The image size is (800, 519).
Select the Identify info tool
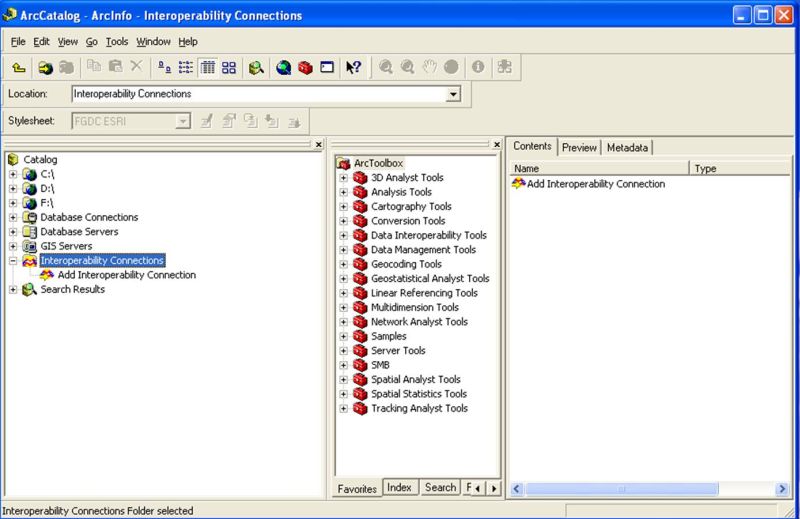point(478,67)
